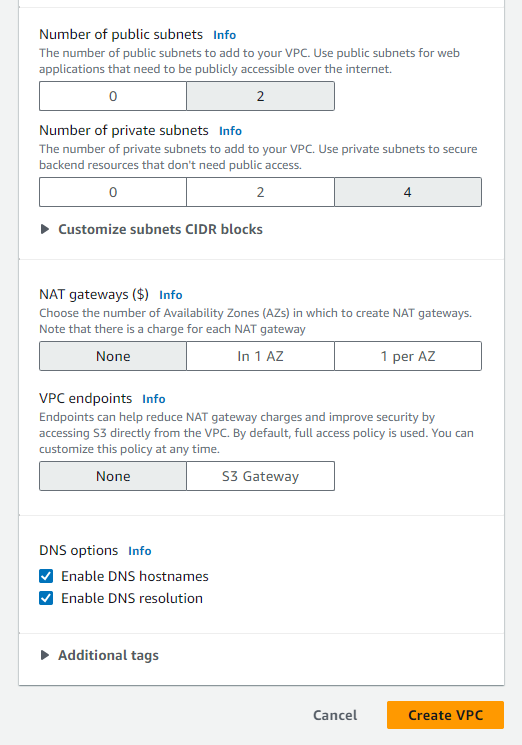Open Info link for NAT gateways
The height and width of the screenshot is (745, 522).
point(171,295)
